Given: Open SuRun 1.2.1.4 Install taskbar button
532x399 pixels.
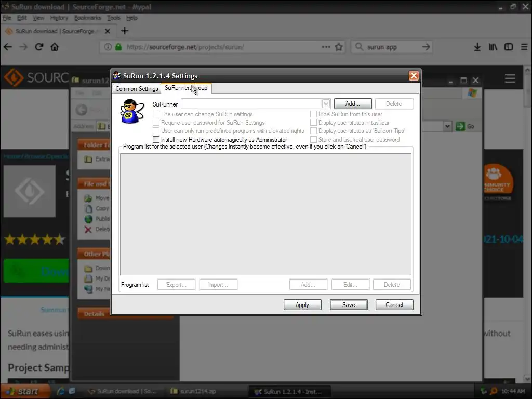Looking at the screenshot, I should point(289,392).
